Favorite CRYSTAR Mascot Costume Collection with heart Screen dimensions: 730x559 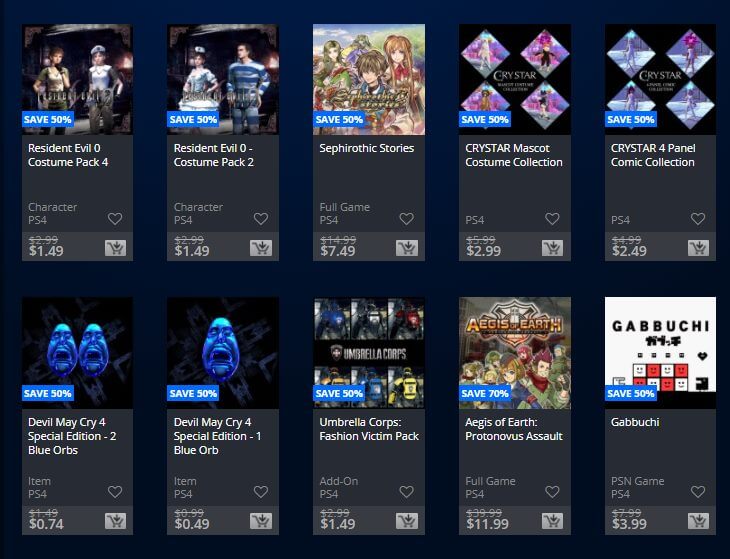point(552,219)
